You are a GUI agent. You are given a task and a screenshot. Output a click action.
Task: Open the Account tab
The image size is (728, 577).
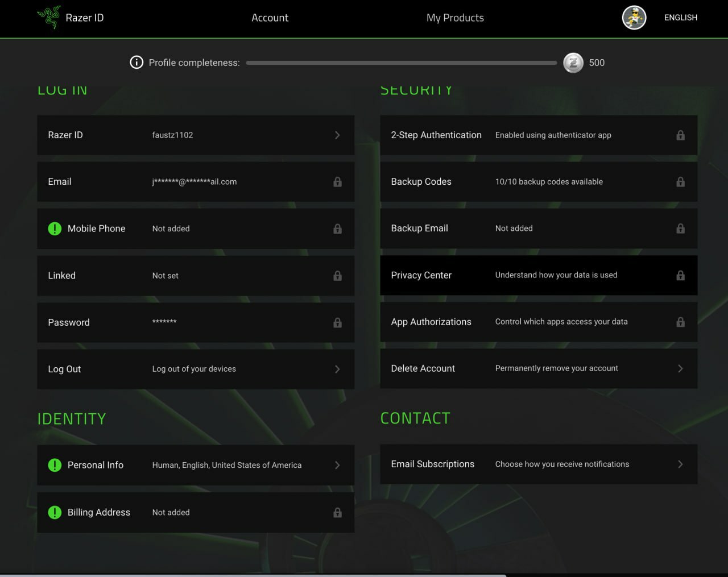pyautogui.click(x=270, y=18)
